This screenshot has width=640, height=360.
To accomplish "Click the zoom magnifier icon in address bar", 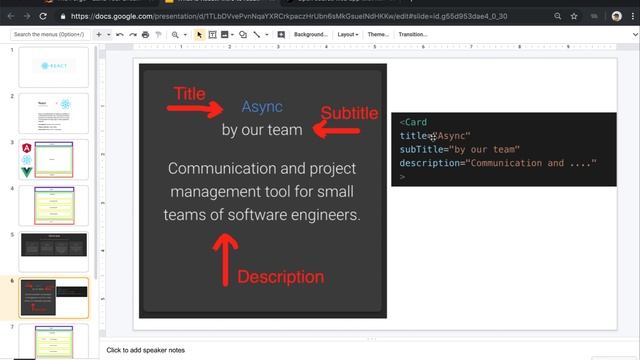I will click(x=558, y=16).
